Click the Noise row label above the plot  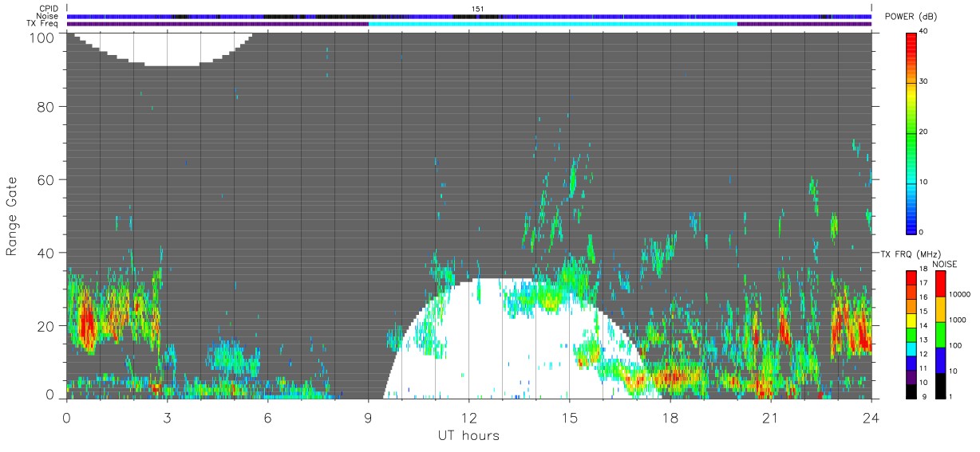[46, 16]
